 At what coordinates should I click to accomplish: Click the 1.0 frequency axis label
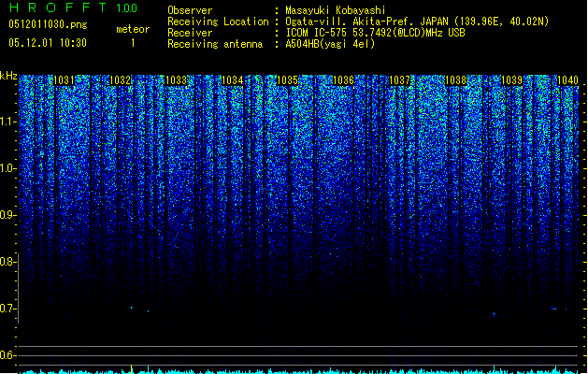7,168
